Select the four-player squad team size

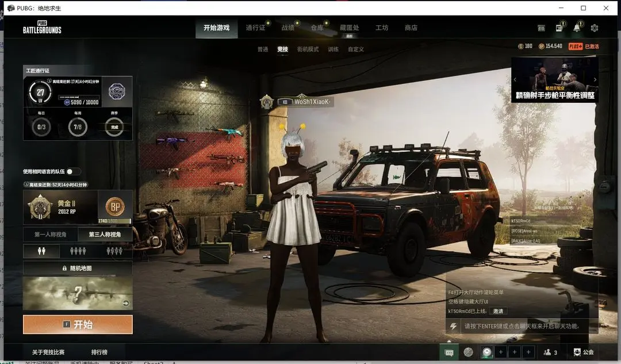point(78,251)
